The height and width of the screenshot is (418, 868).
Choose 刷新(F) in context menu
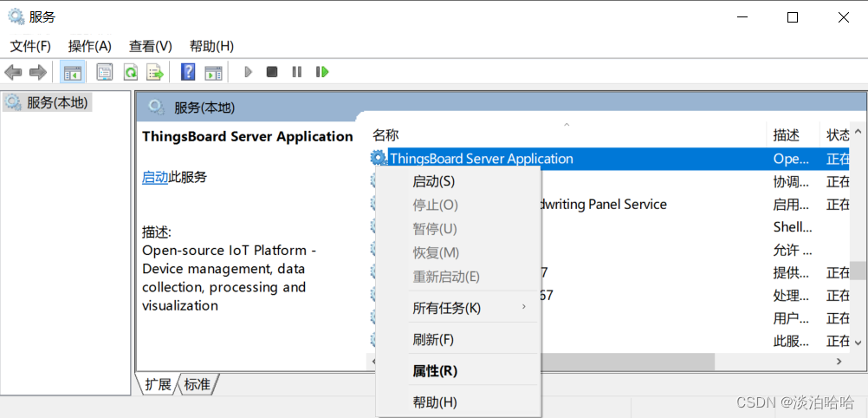(457, 339)
